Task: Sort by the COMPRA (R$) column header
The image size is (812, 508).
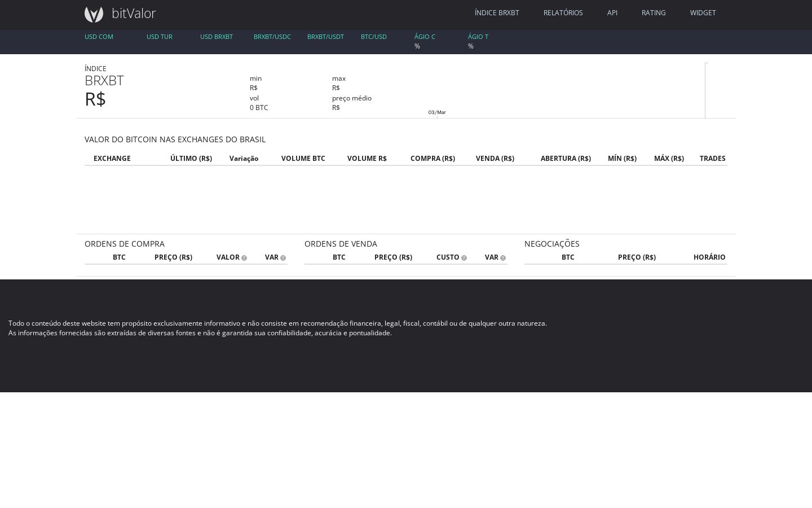Action: pos(433,159)
